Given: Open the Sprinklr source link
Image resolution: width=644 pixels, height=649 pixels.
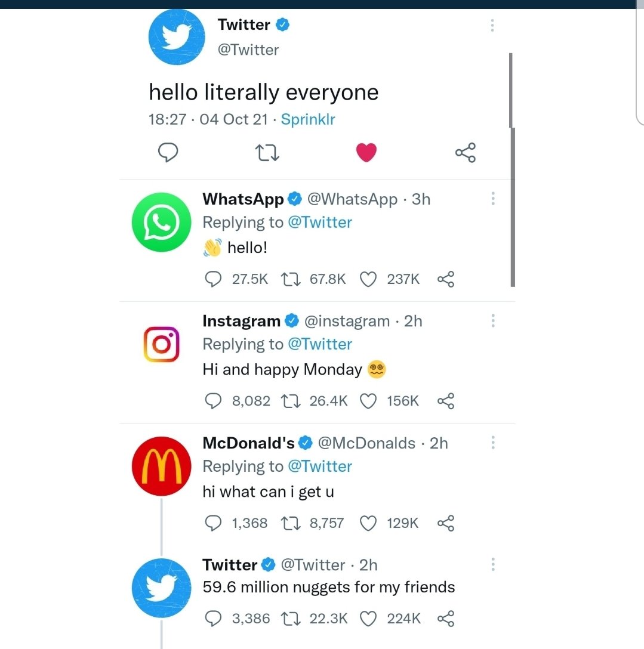Looking at the screenshot, I should coord(308,119).
